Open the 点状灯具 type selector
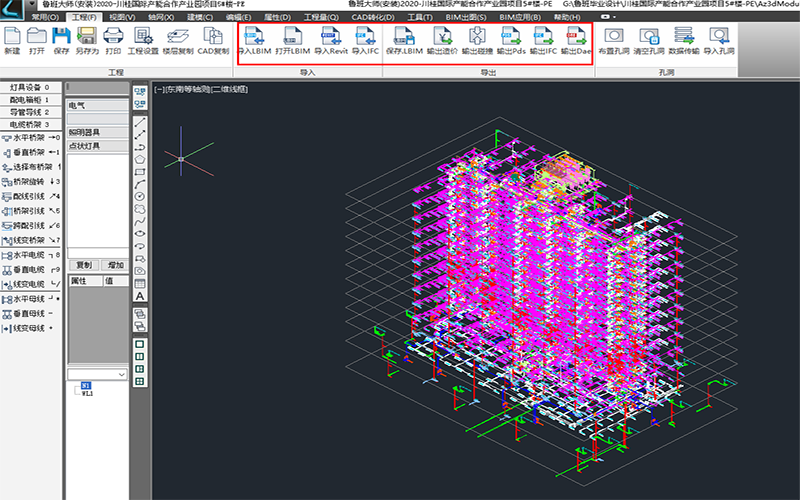The image size is (800, 500). point(97,146)
